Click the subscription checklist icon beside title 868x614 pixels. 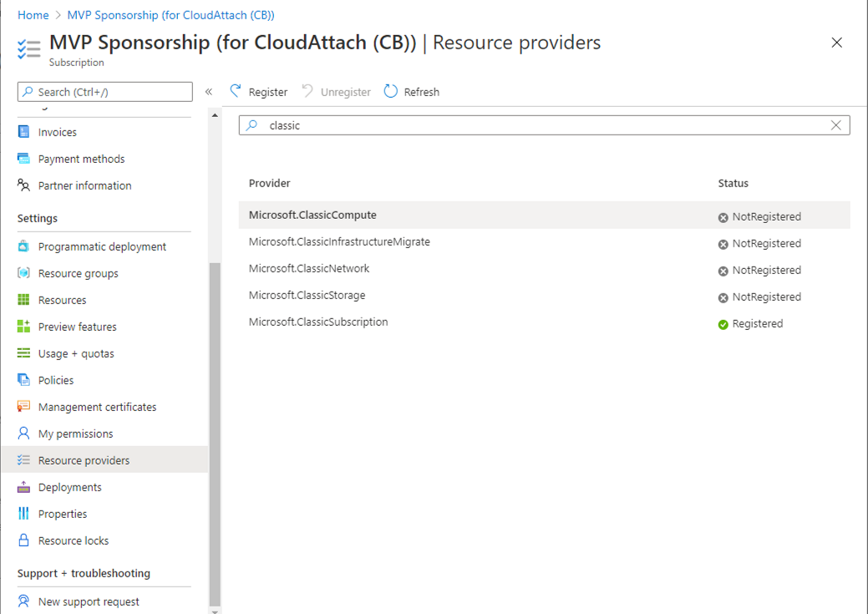click(28, 48)
